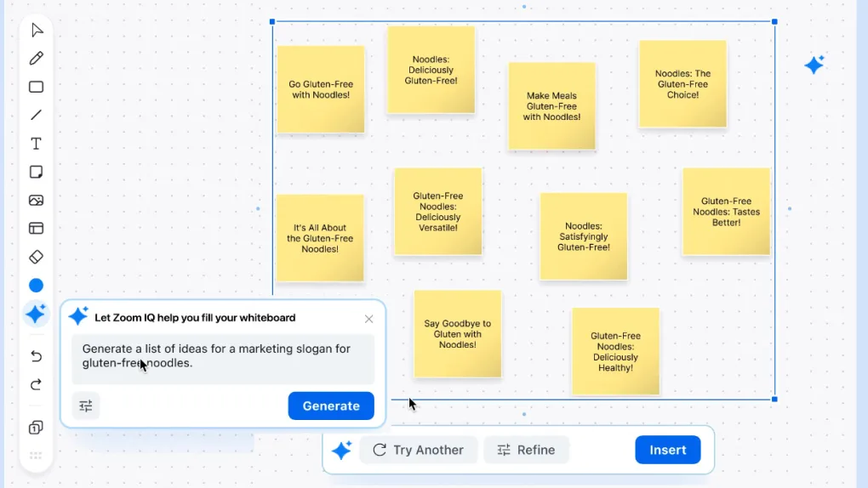Select the 'Make Meals Gluten-Free with Noodles!' note
868x488 pixels.
click(552, 106)
